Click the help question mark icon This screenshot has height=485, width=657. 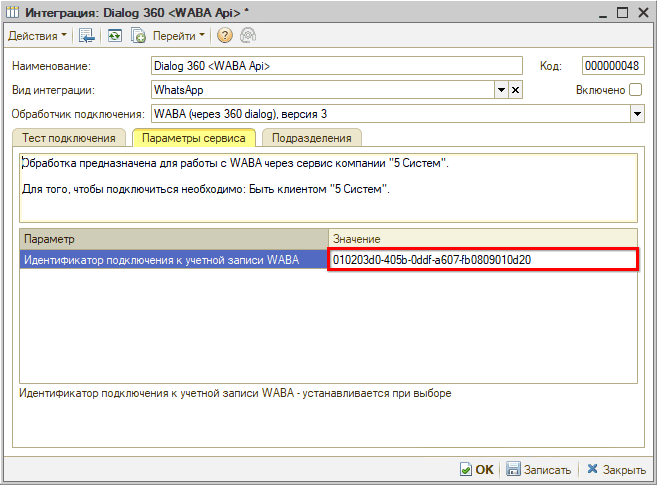224,36
